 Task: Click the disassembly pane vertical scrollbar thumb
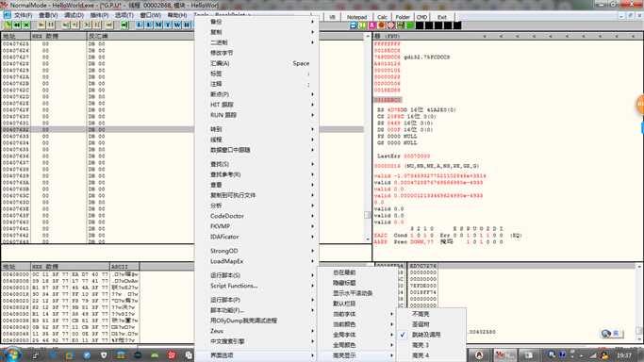(x=367, y=215)
